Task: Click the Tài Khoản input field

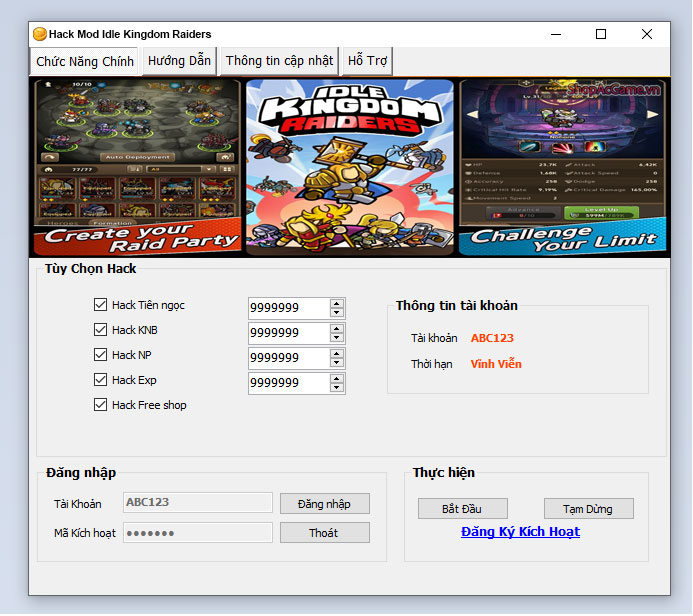Action: click(x=198, y=502)
